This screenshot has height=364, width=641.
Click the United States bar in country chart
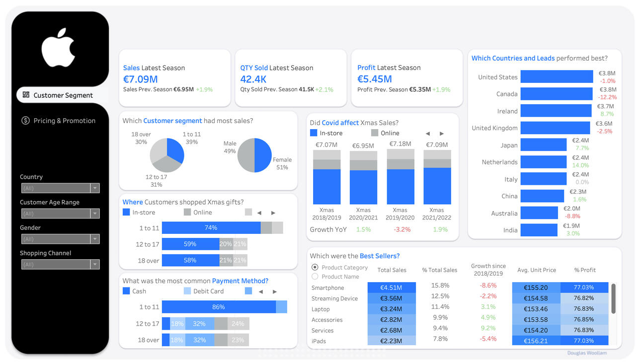[557, 76]
